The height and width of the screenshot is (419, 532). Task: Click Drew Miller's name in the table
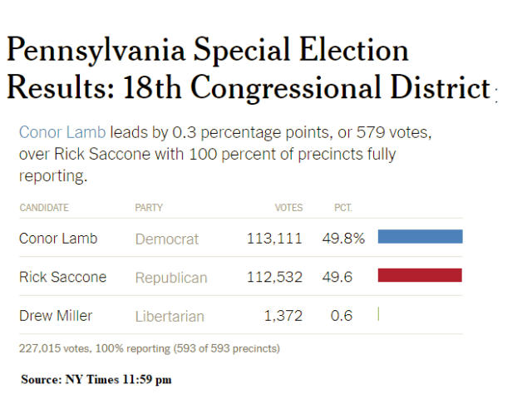56,316
